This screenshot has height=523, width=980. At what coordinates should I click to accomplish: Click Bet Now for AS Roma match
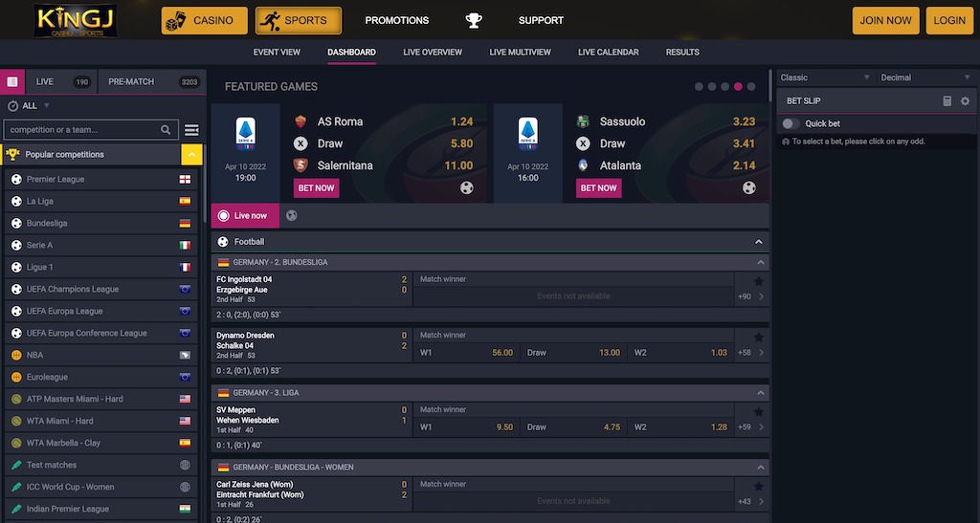316,187
